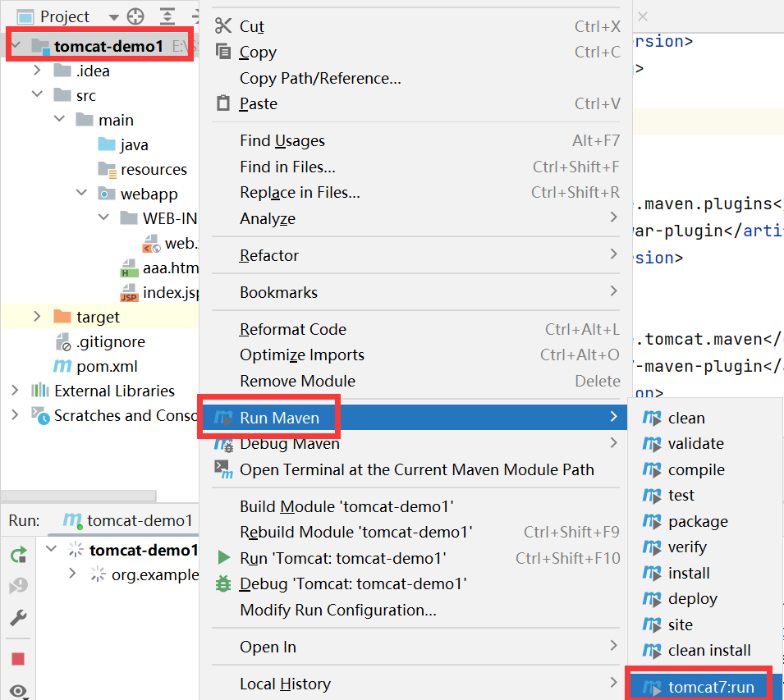Click the red Stop button
Screen dimensions: 784x700
(x=19, y=659)
